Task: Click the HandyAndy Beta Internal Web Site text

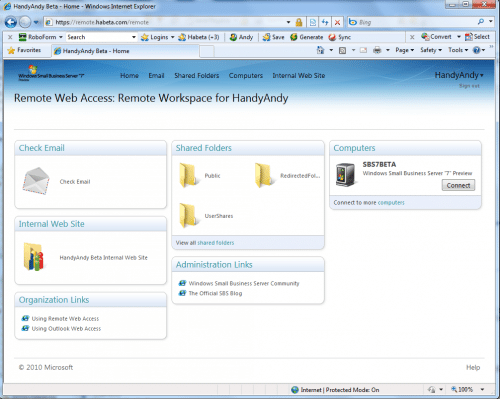Action: pyautogui.click(x=103, y=258)
